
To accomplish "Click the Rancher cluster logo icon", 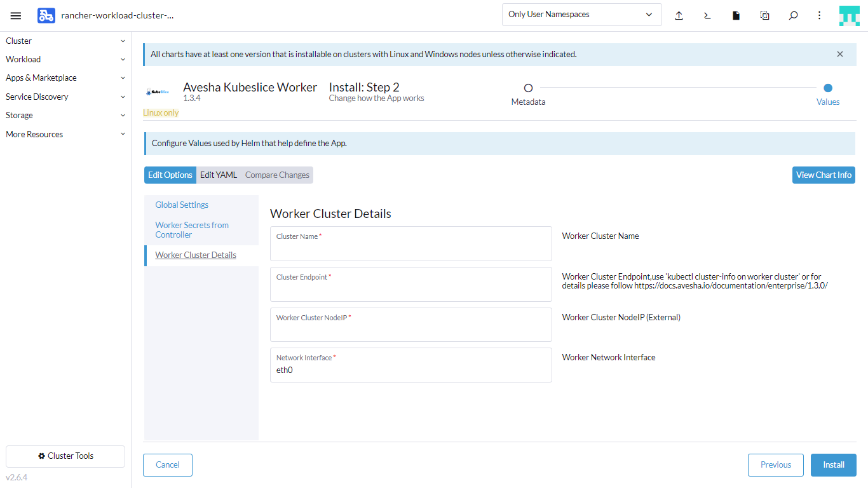I will [x=46, y=16].
